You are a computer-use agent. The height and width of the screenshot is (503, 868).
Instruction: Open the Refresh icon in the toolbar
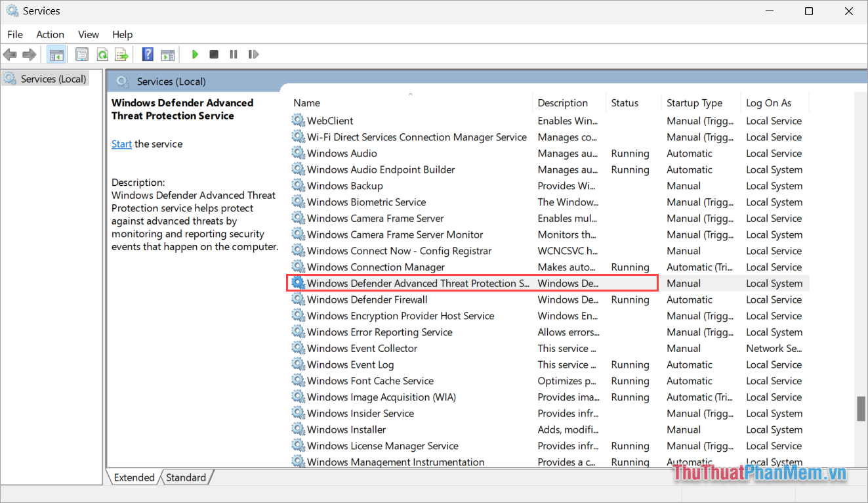102,54
